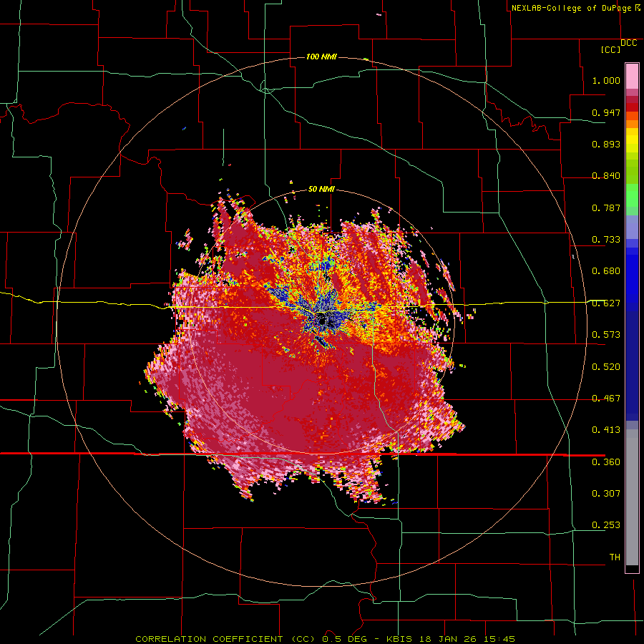This screenshot has width=644, height=644.
Task: Click the bright green color bar segment
Action: tap(632, 195)
